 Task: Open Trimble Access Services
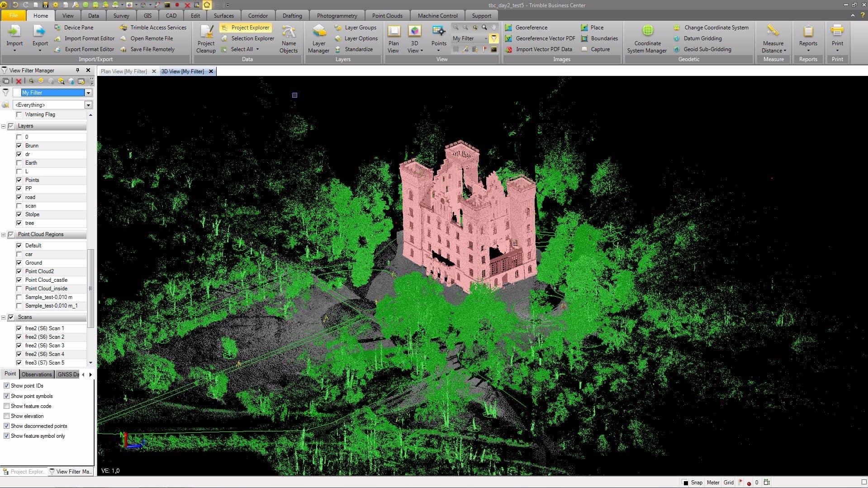[153, 28]
